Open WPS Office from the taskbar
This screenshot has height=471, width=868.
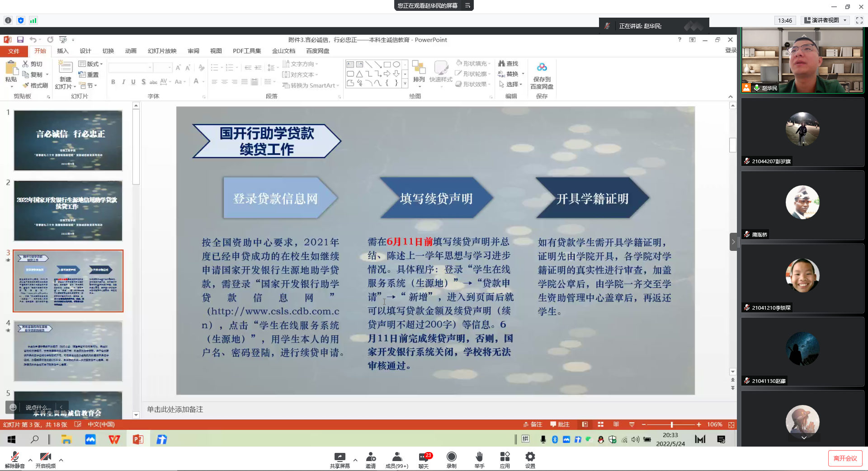pyautogui.click(x=114, y=439)
